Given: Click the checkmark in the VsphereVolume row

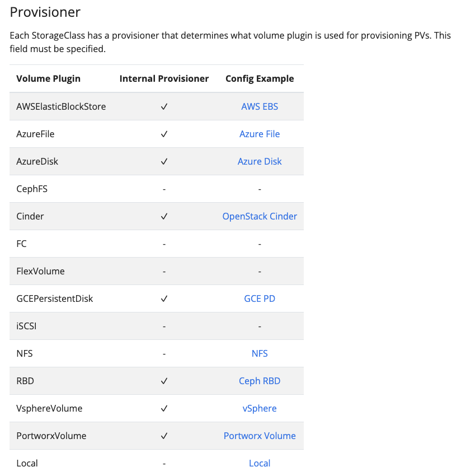Looking at the screenshot, I should point(164,408).
